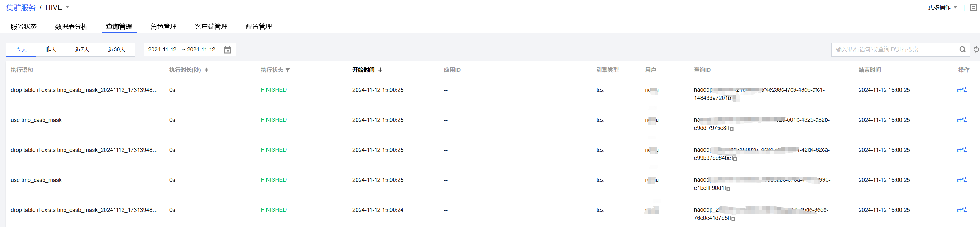980x227 pixels.
Task: Open 详情 (details) for first drop table query
Action: [961, 90]
